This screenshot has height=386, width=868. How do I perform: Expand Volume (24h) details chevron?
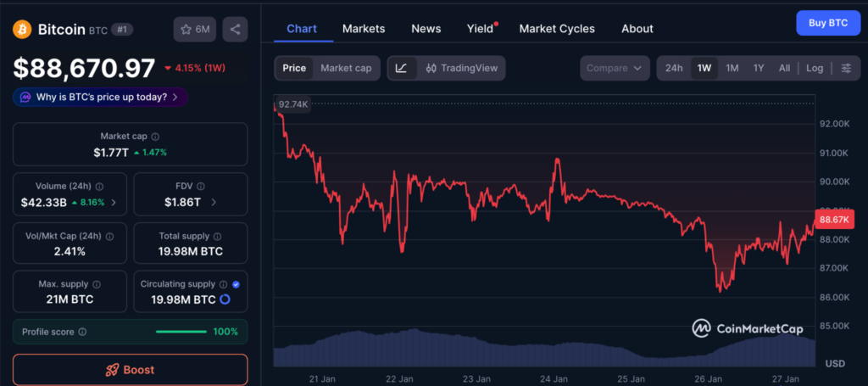(x=114, y=203)
